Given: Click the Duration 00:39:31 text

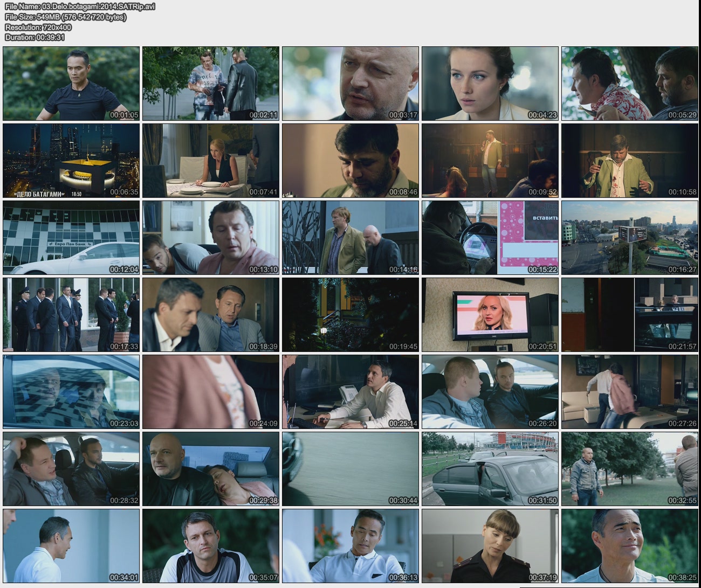Looking at the screenshot, I should (35, 37).
